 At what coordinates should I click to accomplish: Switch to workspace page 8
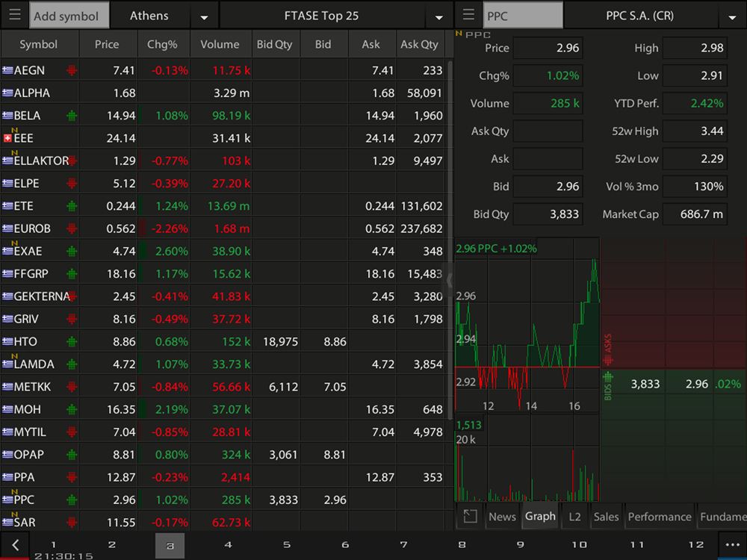point(462,544)
